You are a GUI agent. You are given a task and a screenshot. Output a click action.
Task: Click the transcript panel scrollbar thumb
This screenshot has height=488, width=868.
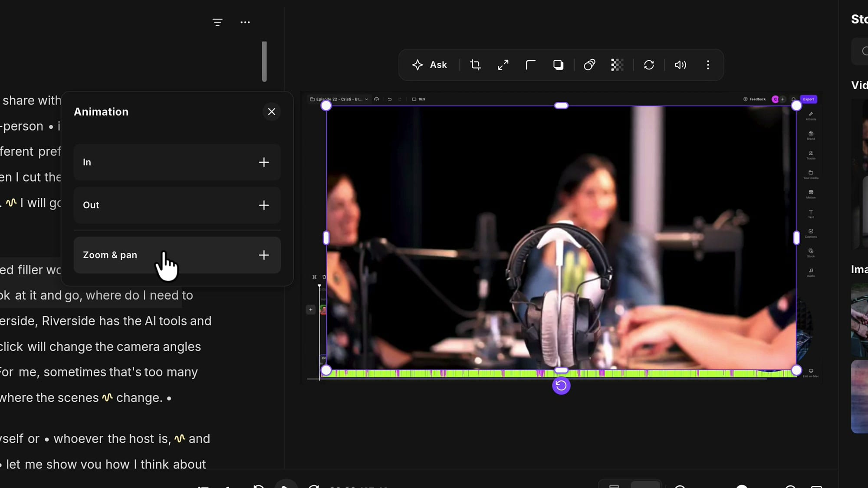pos(264,62)
